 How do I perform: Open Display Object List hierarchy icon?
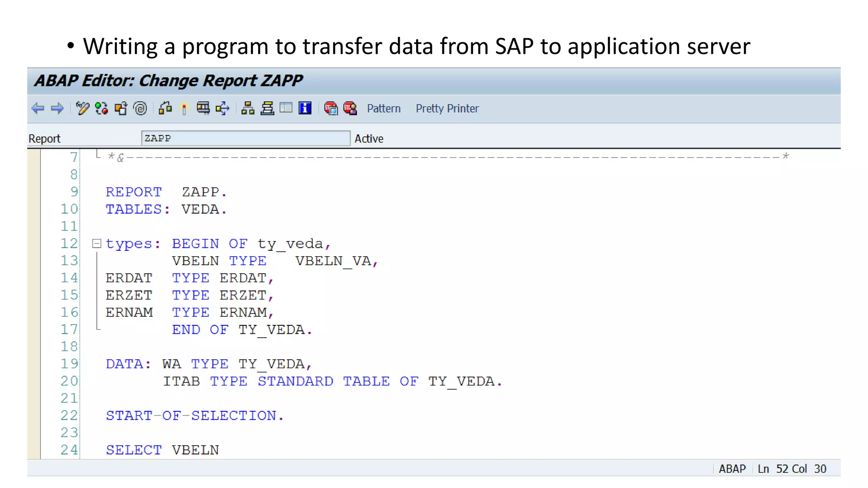pos(248,108)
